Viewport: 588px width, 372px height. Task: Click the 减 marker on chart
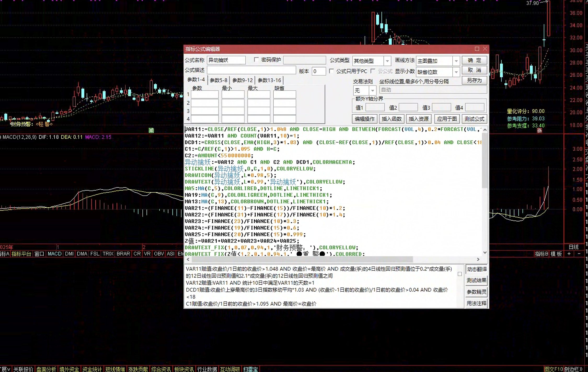(x=151, y=130)
